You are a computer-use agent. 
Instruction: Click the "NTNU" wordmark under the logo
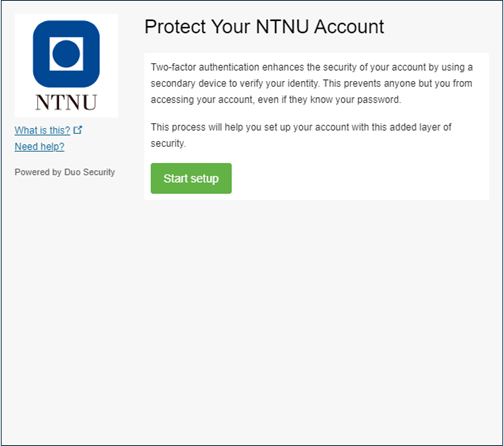click(x=66, y=102)
